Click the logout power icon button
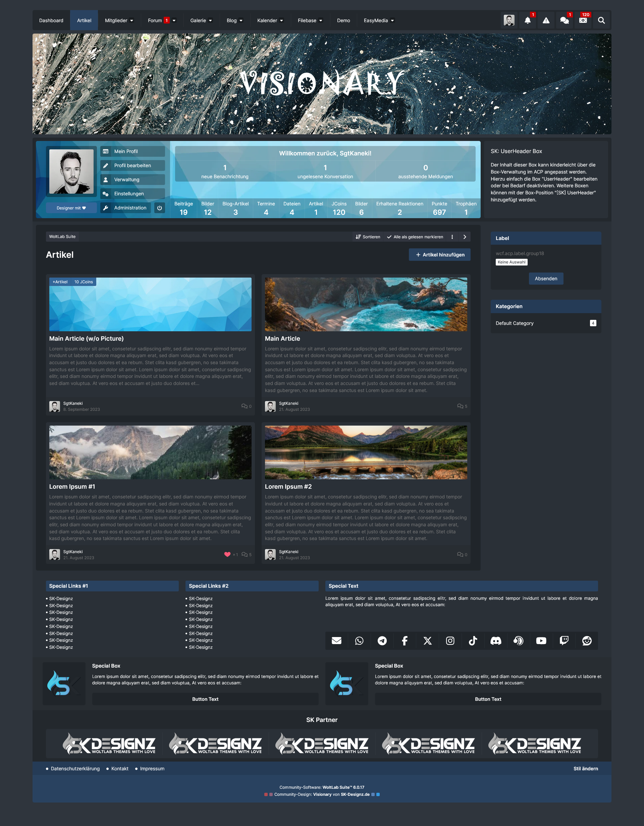 click(x=159, y=208)
